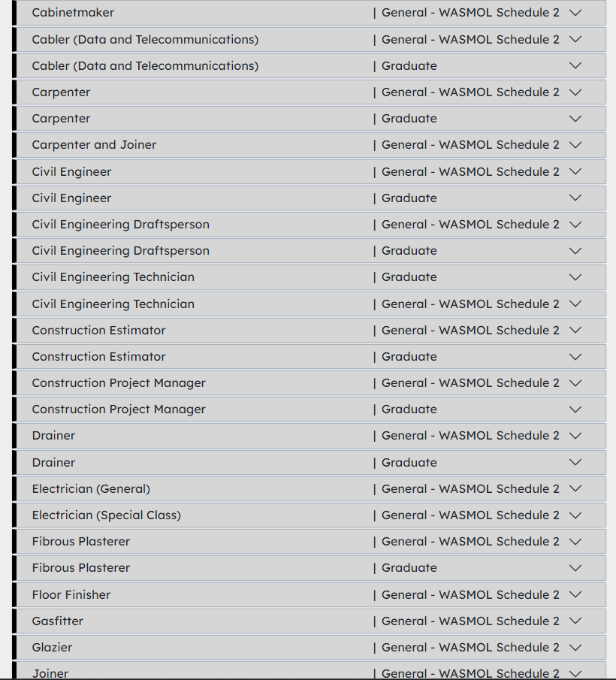
Task: Expand Civil Engineering Technician Graduate row
Action: 575,277
